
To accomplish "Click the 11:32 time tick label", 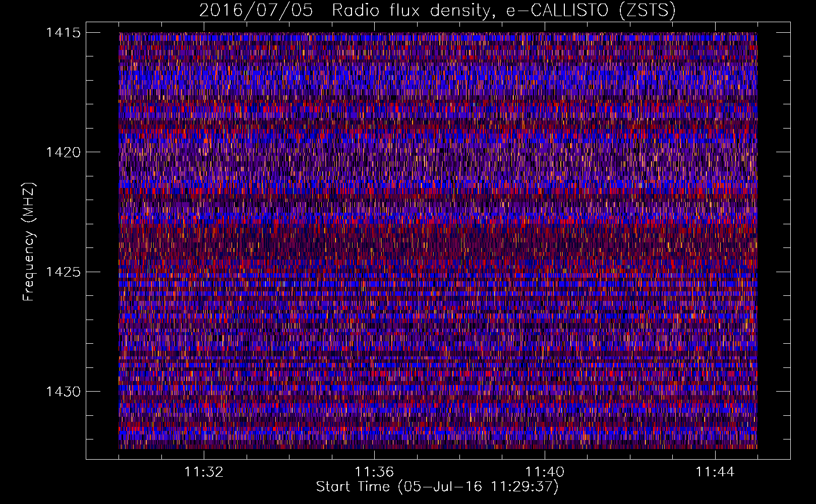I will click(x=204, y=472).
